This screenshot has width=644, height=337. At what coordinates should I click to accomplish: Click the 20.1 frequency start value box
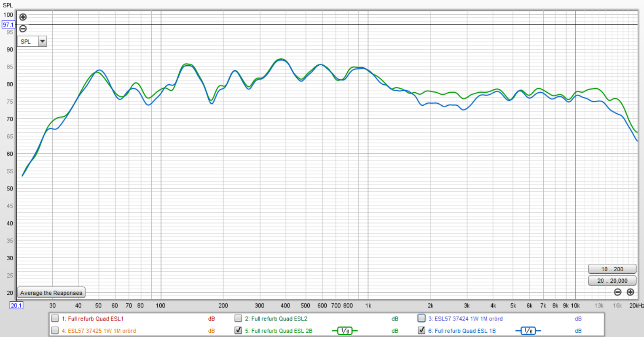pyautogui.click(x=16, y=305)
